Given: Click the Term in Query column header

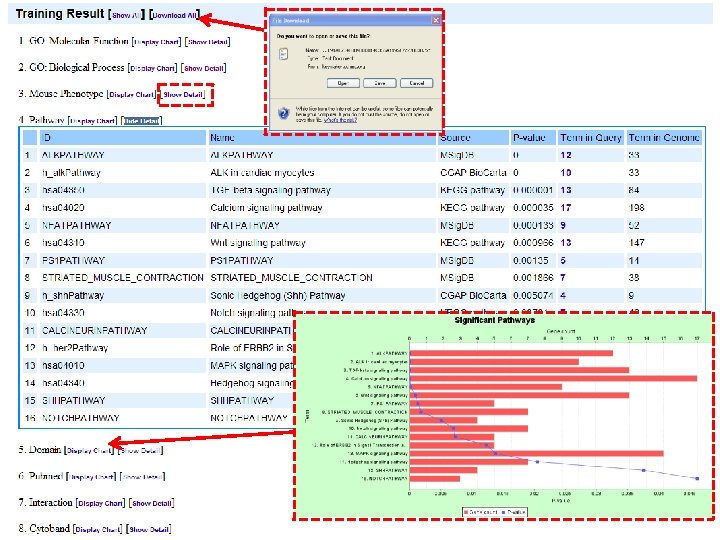Looking at the screenshot, I should (x=591, y=137).
